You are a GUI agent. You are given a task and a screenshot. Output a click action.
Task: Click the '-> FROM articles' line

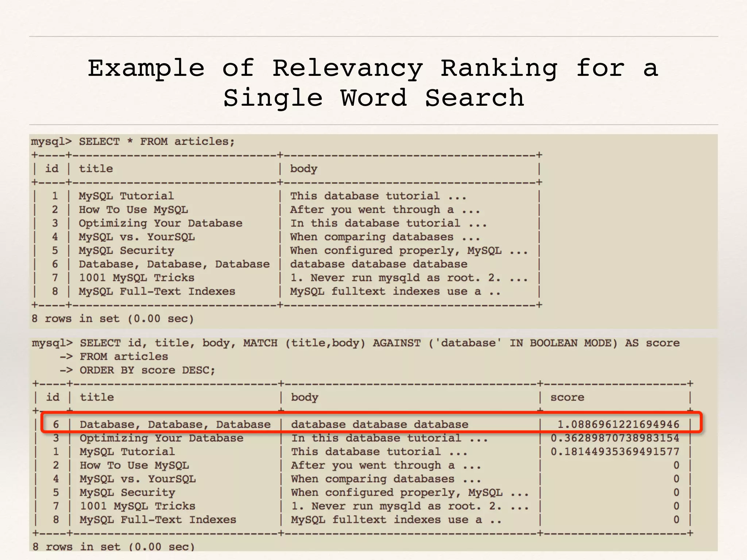(x=114, y=357)
